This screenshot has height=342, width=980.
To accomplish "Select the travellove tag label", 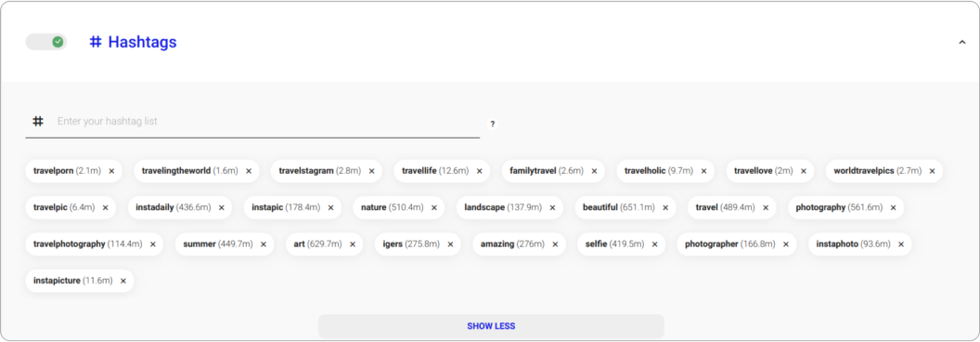I will tap(754, 171).
